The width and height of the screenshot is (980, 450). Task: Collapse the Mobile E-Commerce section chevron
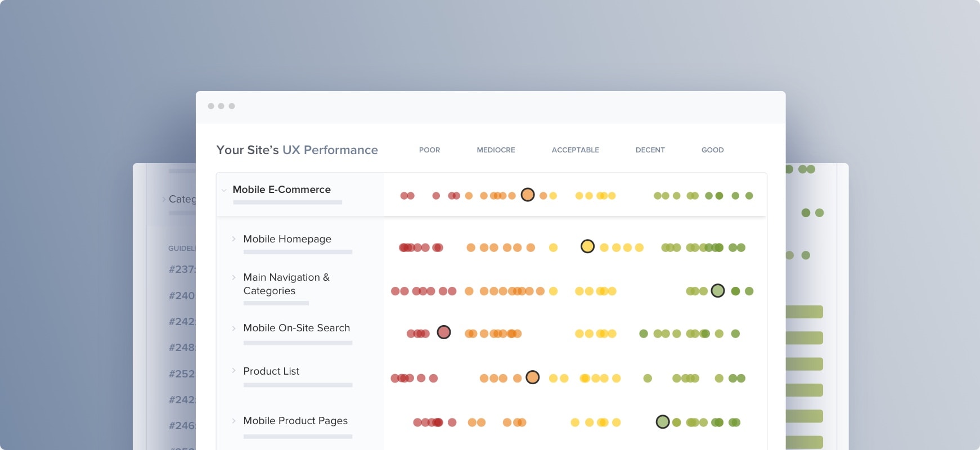coord(224,190)
